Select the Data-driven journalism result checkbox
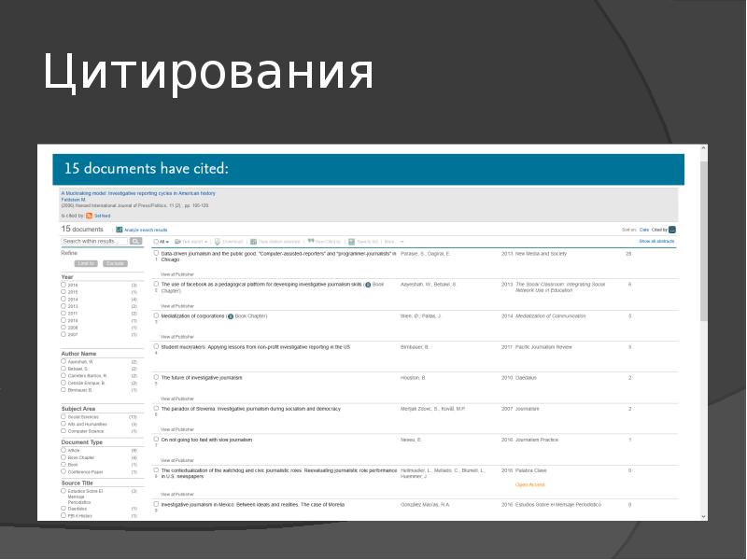Screen dimensions: 747x560 (156, 254)
